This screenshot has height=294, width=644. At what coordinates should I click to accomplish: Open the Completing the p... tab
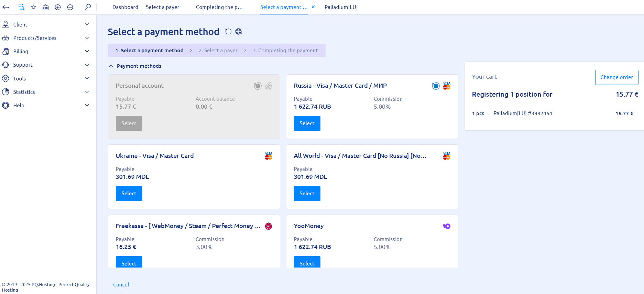(x=219, y=7)
